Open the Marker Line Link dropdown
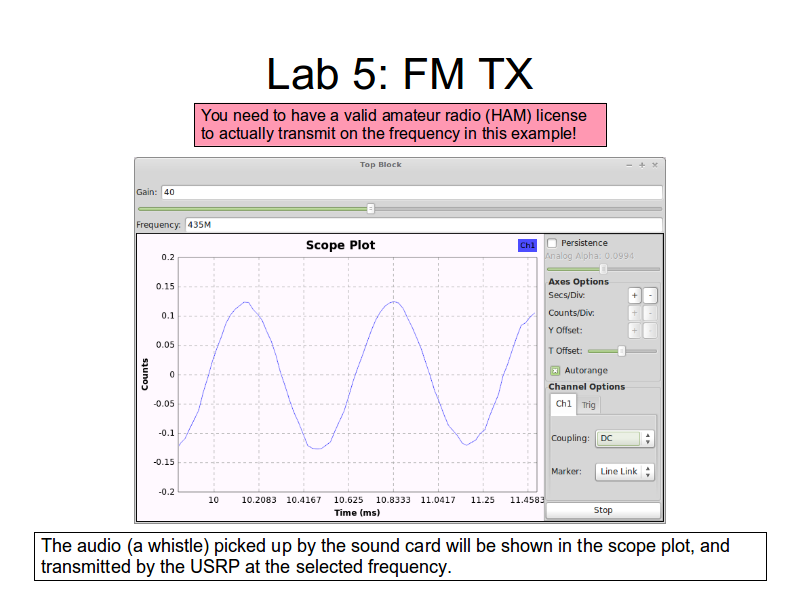This screenshot has height=600, width=800. [x=625, y=471]
